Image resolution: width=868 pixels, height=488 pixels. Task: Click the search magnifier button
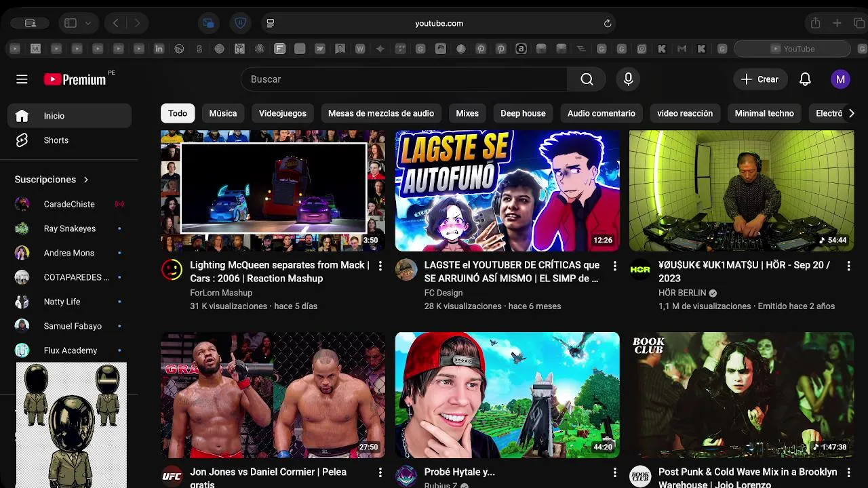click(x=587, y=79)
